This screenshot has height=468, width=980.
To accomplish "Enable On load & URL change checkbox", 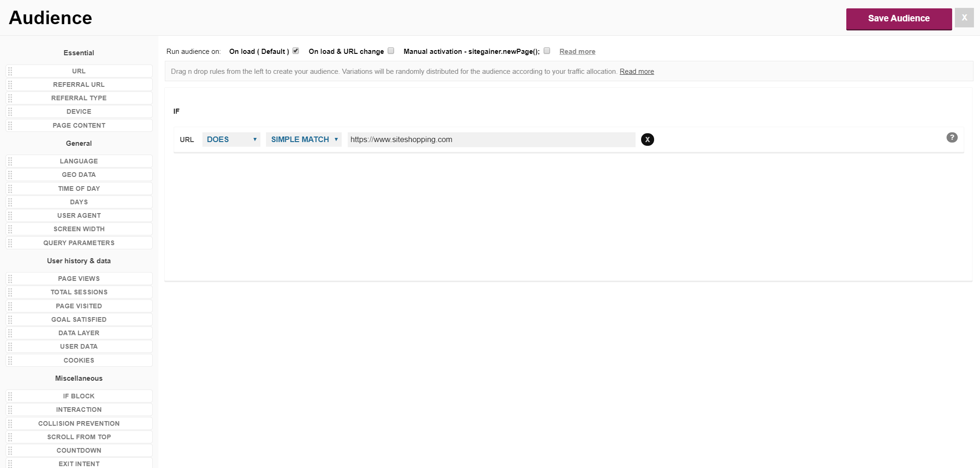I will pos(391,51).
